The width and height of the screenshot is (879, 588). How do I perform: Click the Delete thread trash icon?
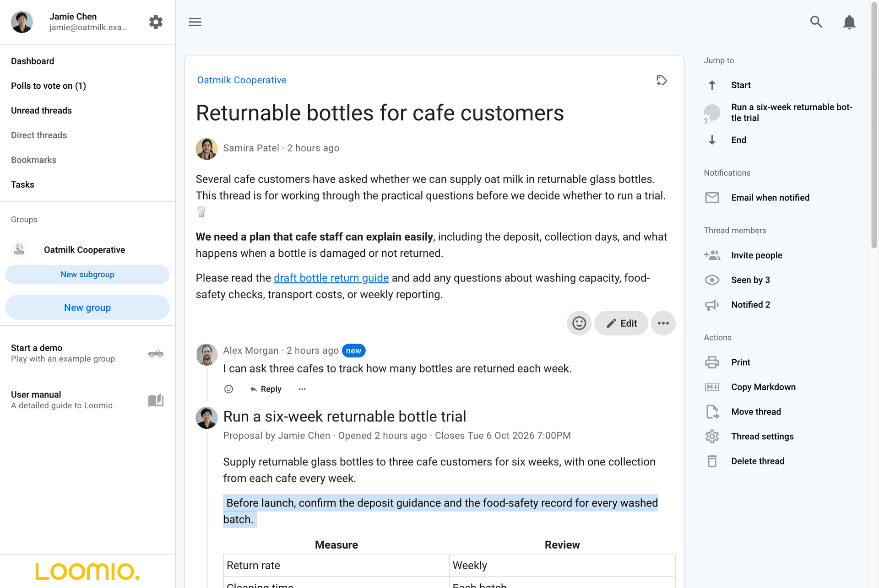coord(712,461)
